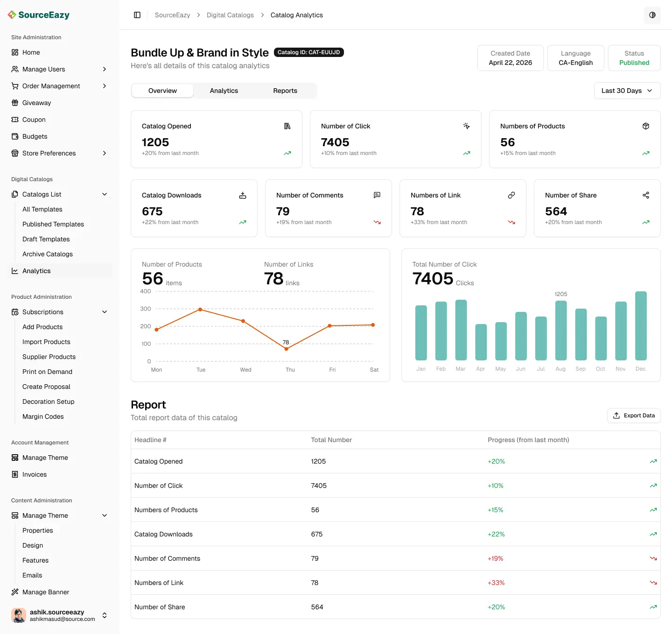Toggle the sidebar panel icon
Viewport: 672px width, 634px height.
click(137, 15)
